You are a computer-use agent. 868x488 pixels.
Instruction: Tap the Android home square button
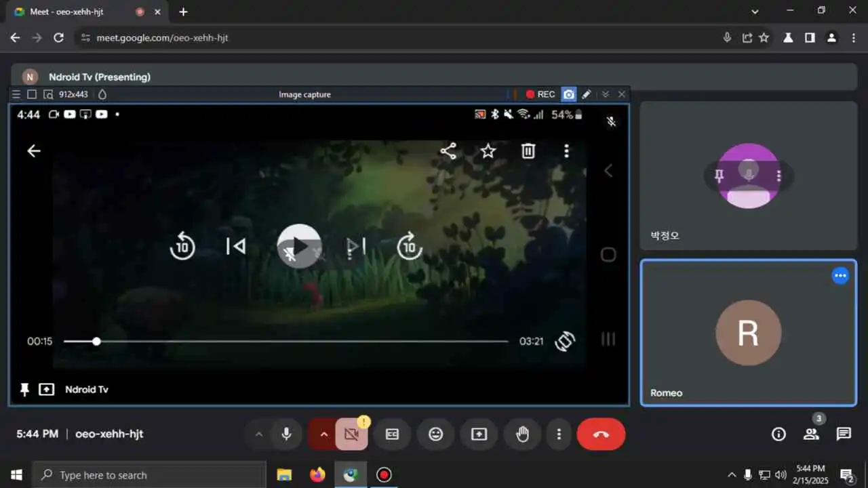tap(608, 254)
